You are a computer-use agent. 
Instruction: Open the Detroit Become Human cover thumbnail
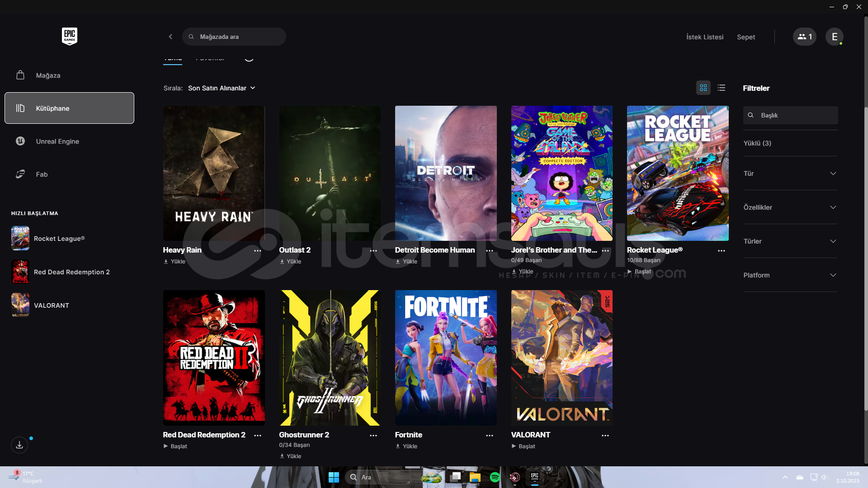click(x=445, y=174)
